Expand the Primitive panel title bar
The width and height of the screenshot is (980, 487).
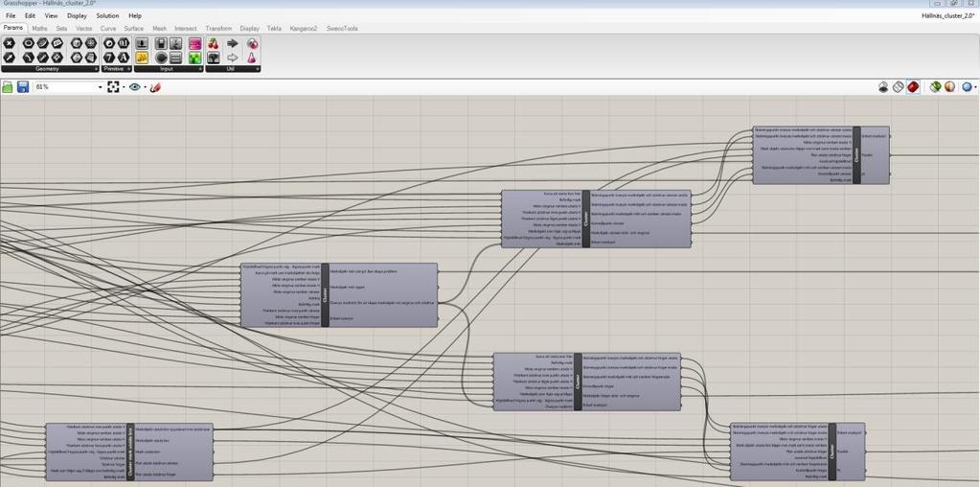117,69
